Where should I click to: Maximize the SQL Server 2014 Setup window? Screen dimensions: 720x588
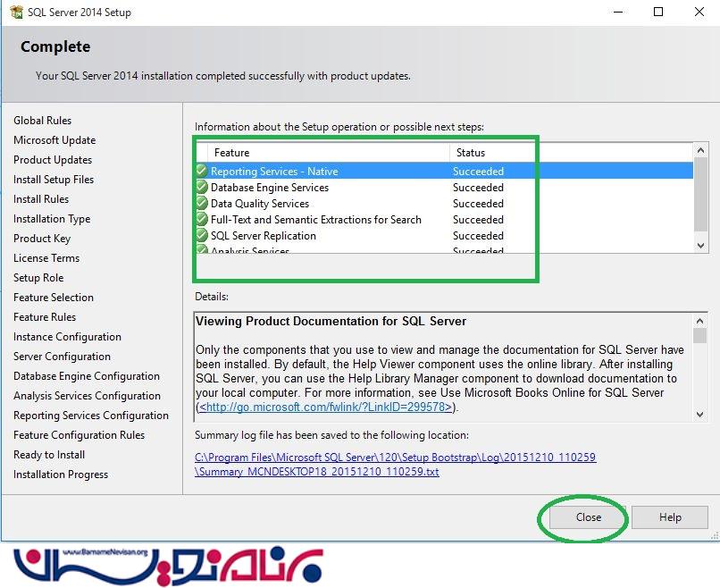click(658, 12)
